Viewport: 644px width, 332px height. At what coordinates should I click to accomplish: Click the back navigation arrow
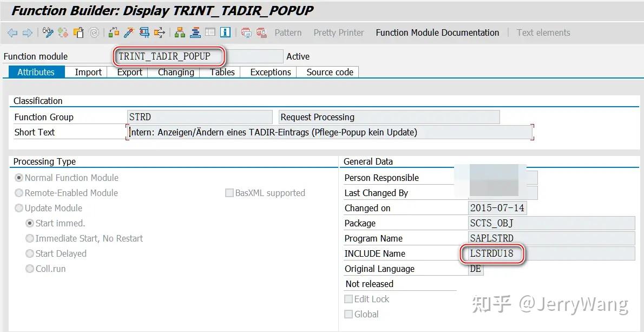pos(12,32)
